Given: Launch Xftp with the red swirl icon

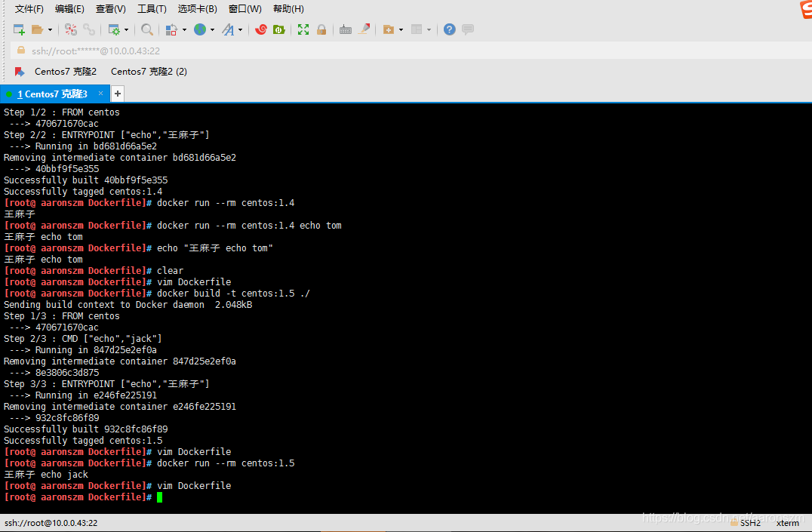Looking at the screenshot, I should pyautogui.click(x=261, y=29).
